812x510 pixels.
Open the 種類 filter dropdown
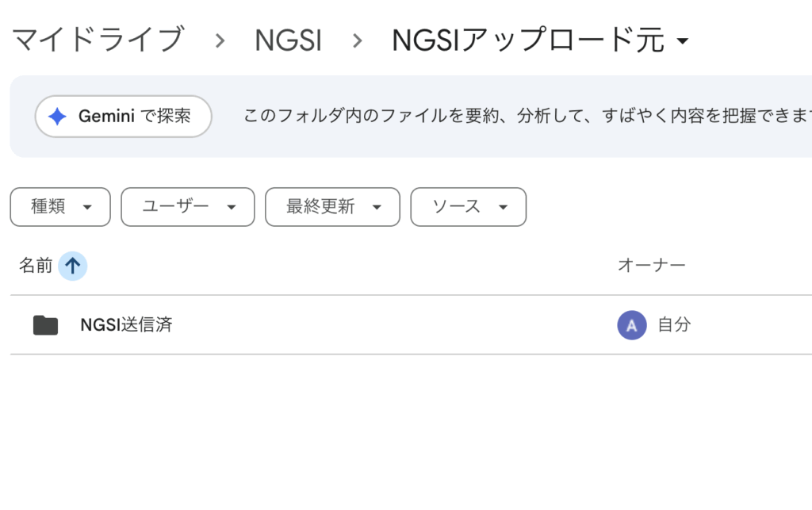click(x=60, y=207)
